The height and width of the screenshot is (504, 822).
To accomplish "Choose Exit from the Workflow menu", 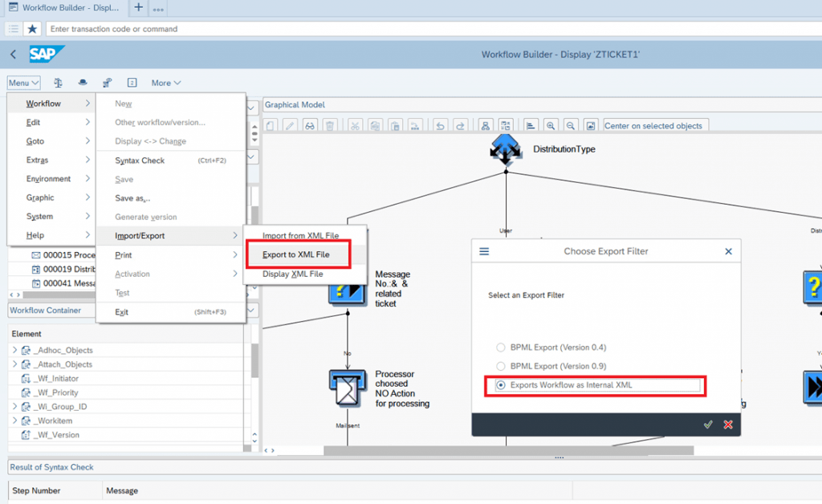I will point(171,311).
